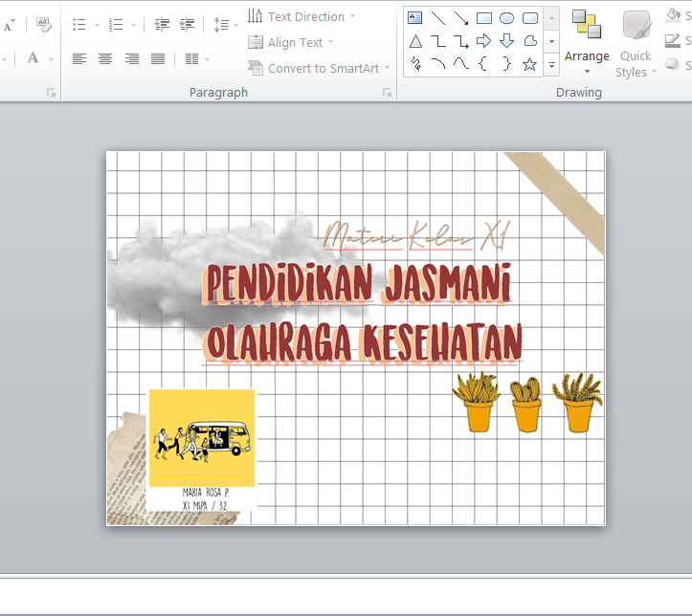Select the Right Arrow block shape

484,41
